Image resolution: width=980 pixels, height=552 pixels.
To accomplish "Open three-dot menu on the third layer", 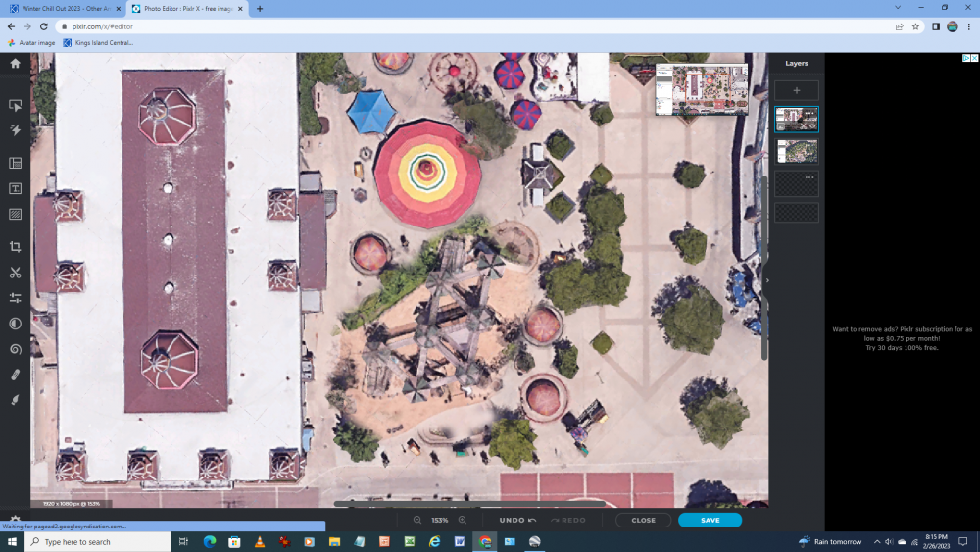I will pos(809,177).
